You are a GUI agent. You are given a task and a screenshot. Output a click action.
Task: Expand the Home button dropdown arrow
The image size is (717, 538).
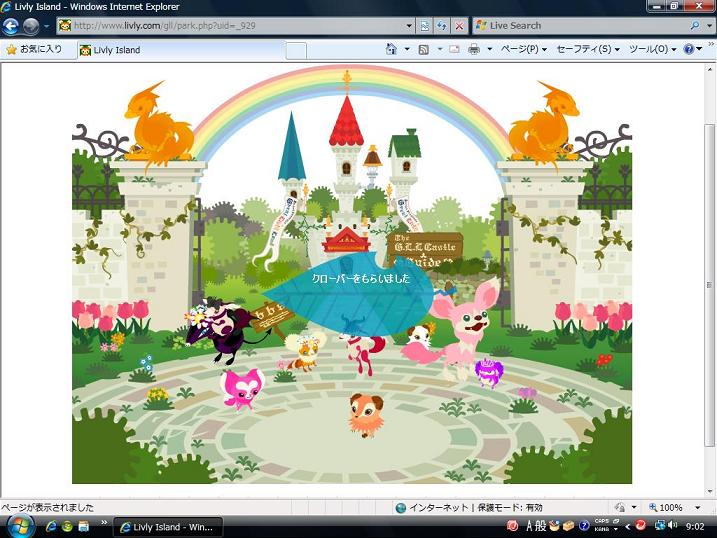[407, 49]
